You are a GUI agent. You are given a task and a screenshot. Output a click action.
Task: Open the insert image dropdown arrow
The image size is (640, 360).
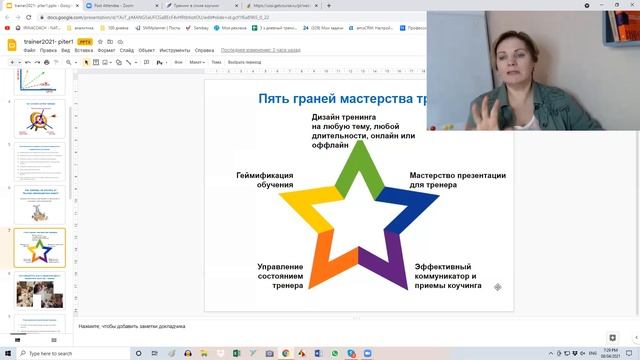(x=111, y=62)
